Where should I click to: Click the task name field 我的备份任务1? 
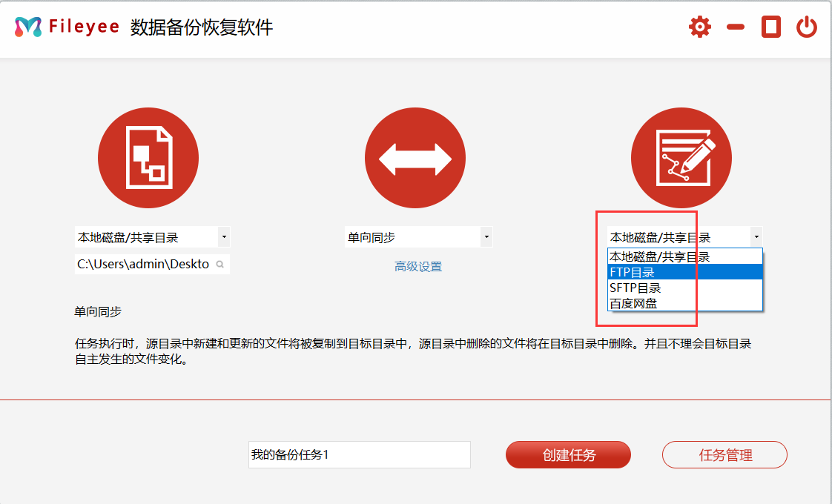359,455
